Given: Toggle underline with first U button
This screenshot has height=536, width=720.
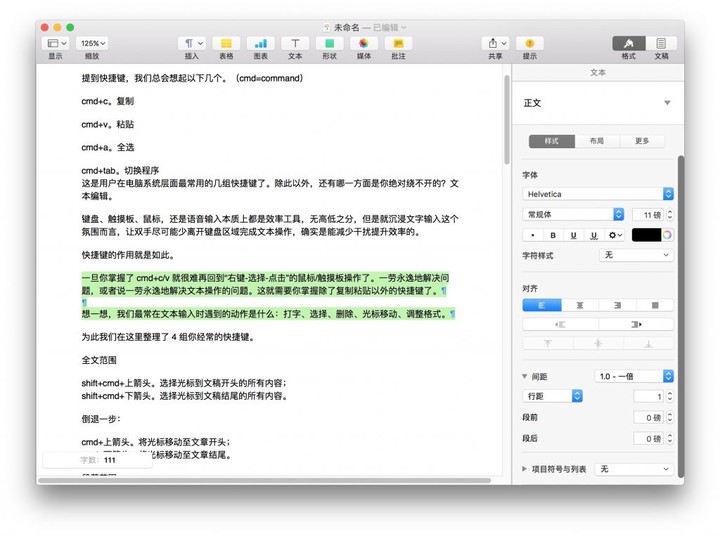Looking at the screenshot, I should coord(573,235).
